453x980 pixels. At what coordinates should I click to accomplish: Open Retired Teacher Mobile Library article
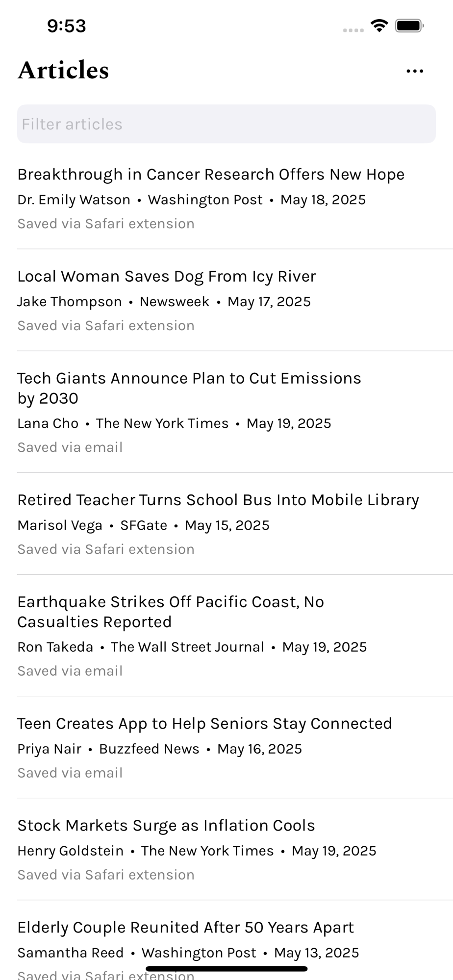[226, 524]
